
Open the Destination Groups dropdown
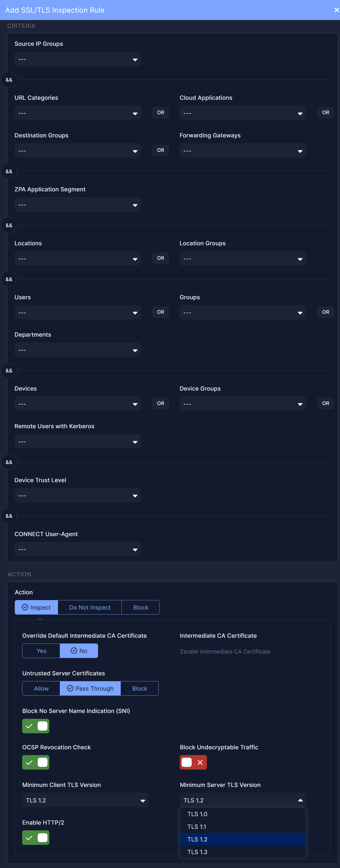pos(77,151)
